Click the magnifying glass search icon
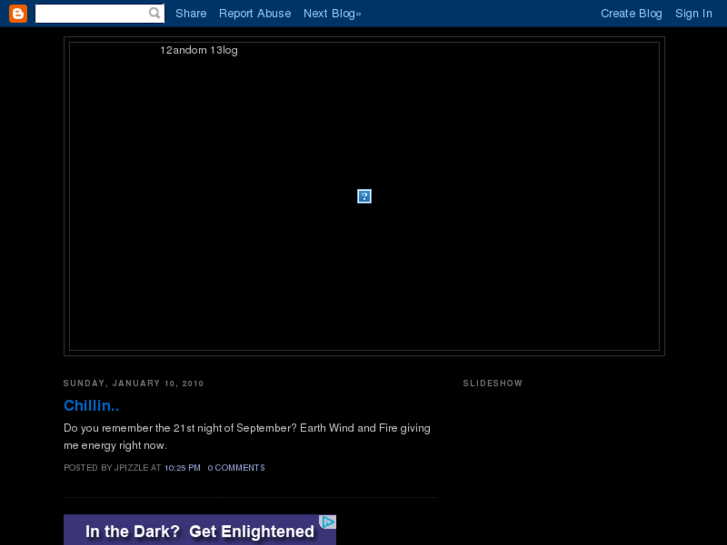Image resolution: width=727 pixels, height=545 pixels. [x=155, y=13]
